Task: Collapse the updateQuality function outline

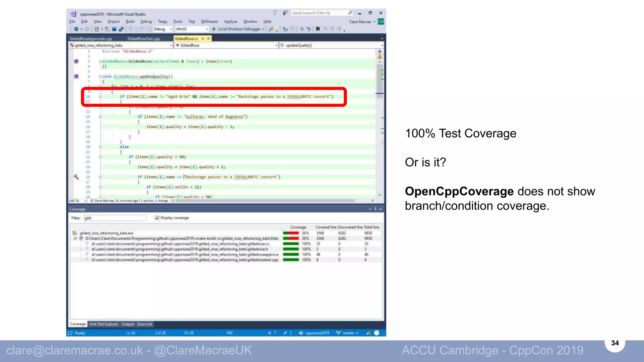Action: coord(100,76)
